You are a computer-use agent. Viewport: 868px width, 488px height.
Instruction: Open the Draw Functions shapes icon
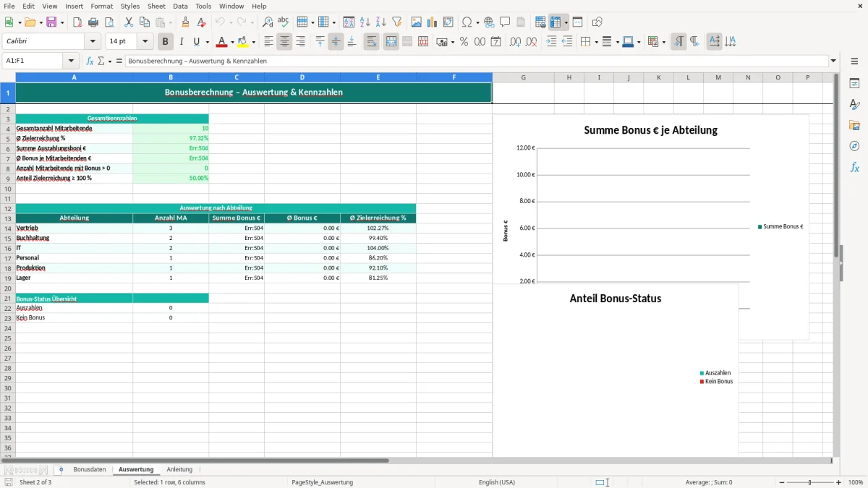point(597,22)
